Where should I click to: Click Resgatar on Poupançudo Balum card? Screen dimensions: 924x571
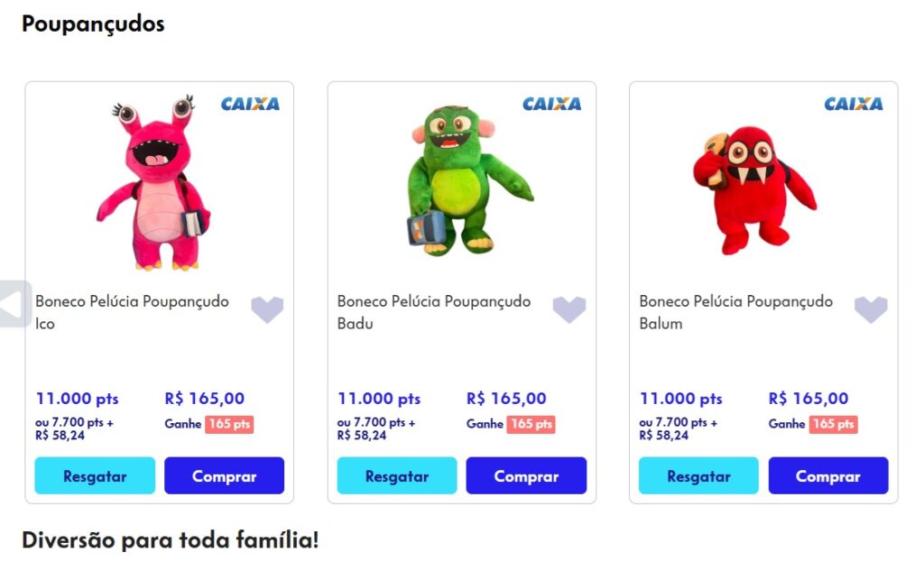tap(698, 476)
